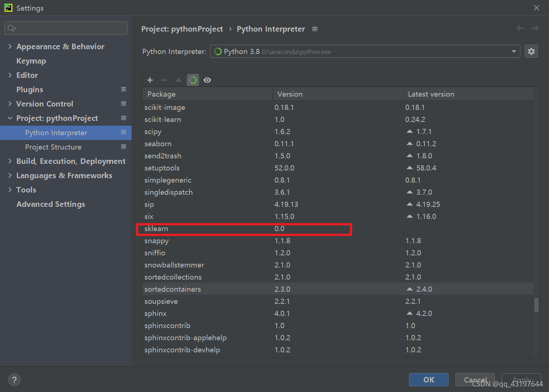This screenshot has height=392, width=549.
Task: Click the help question mark button
Action: click(x=14, y=380)
